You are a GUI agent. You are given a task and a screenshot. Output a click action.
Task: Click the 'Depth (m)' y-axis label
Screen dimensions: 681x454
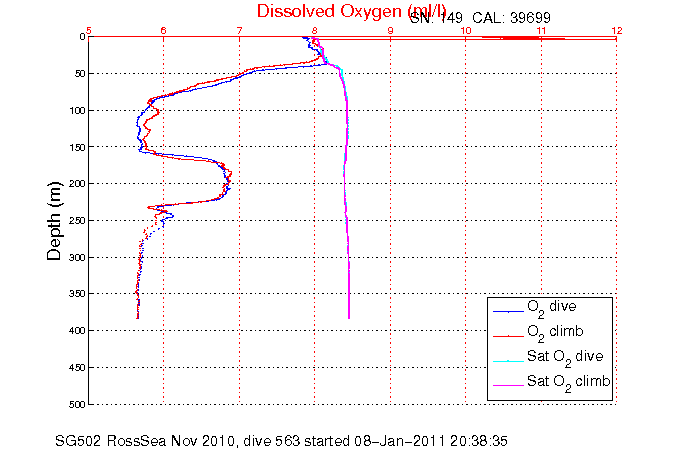54,221
